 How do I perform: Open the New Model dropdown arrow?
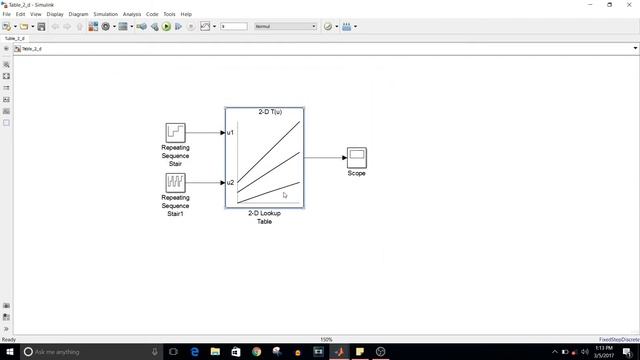16,27
